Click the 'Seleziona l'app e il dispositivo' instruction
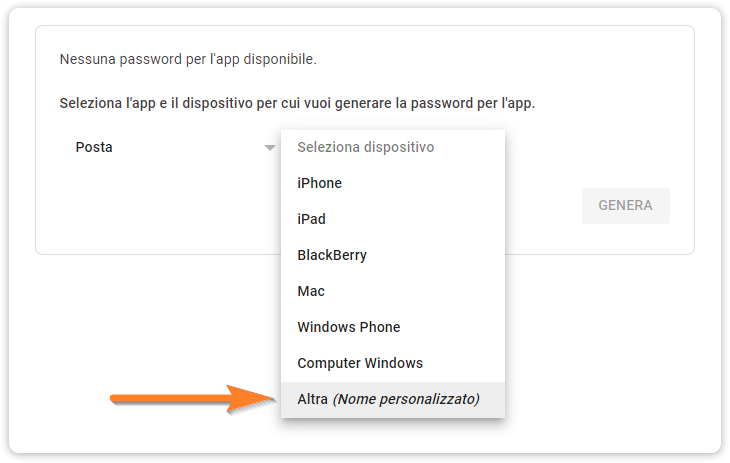 coord(297,103)
